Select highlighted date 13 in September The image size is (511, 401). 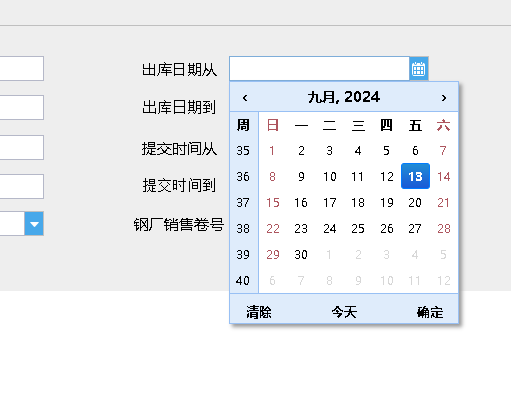coord(415,176)
